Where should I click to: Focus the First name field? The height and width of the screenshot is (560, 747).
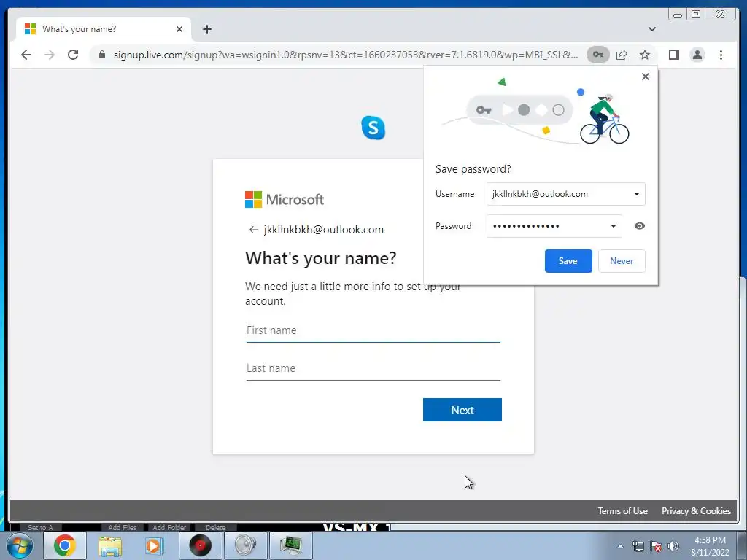(373, 330)
